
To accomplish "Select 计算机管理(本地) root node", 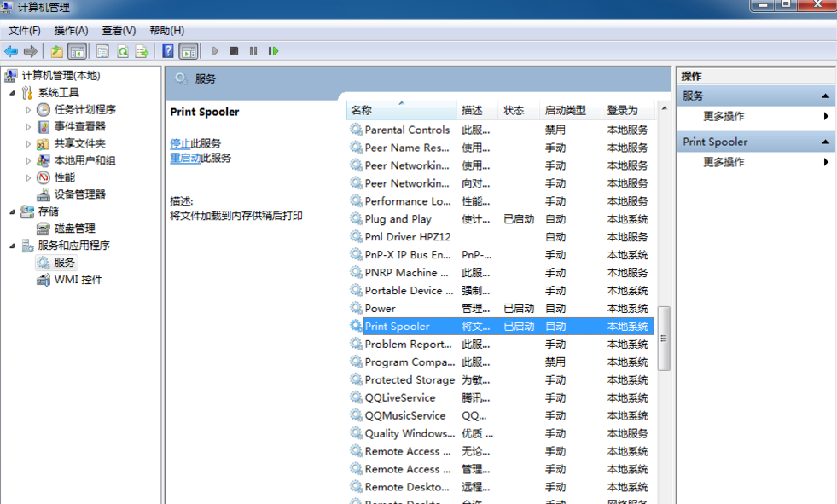I will pos(61,76).
